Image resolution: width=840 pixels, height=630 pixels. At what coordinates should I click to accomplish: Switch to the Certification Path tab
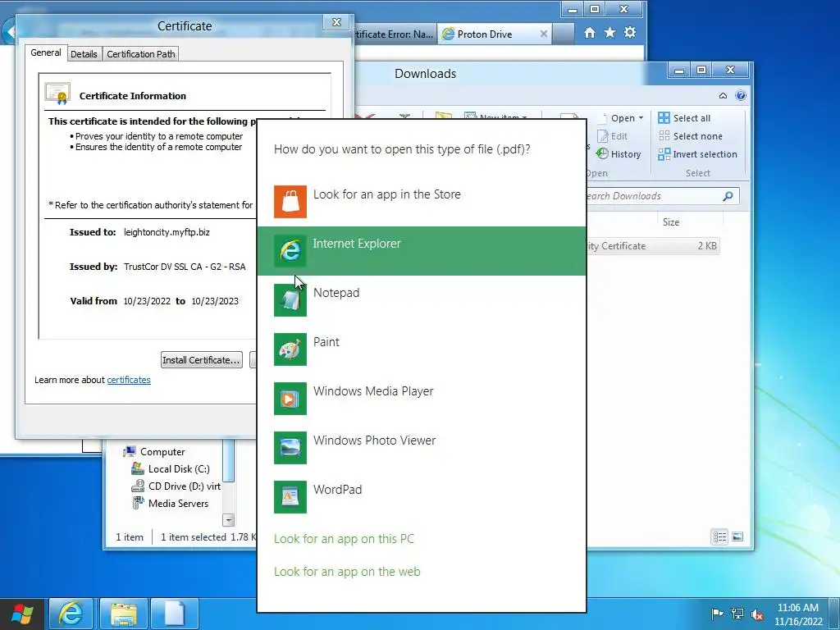point(141,54)
